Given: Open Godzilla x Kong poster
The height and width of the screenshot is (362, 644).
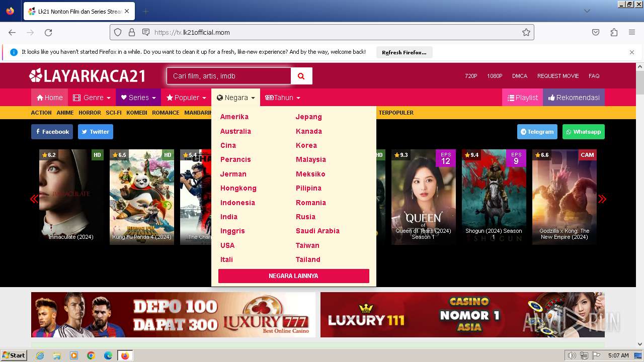Looking at the screenshot, I should pyautogui.click(x=565, y=197).
